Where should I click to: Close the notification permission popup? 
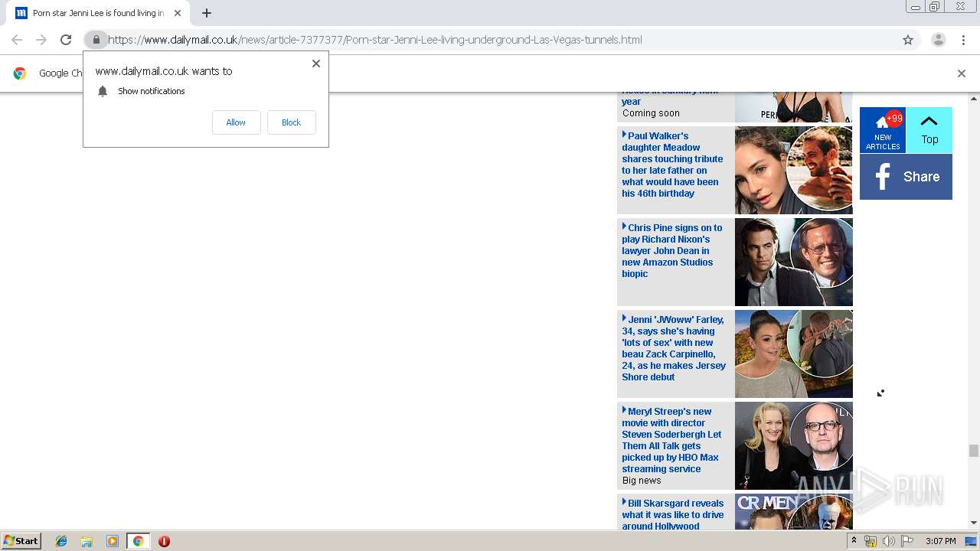tap(316, 64)
